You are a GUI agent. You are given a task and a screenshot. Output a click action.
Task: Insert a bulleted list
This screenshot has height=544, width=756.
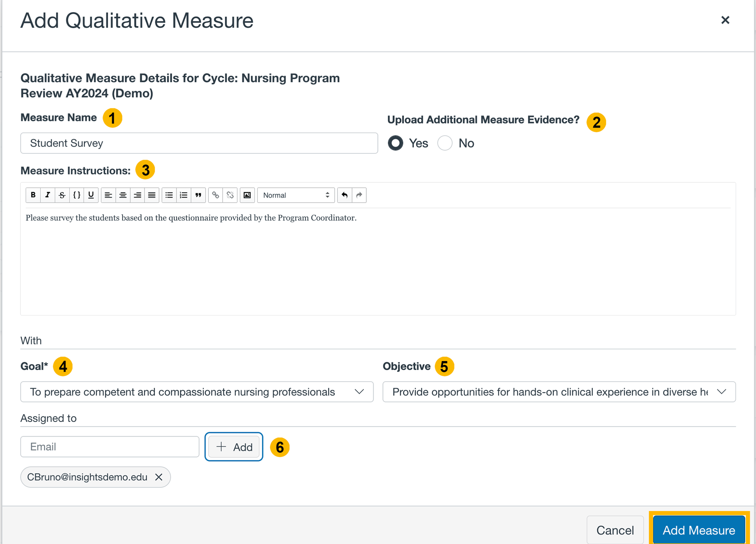(x=169, y=195)
